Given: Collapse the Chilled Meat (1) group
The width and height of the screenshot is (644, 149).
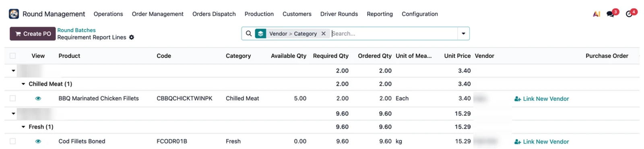Looking at the screenshot, I should (x=23, y=84).
